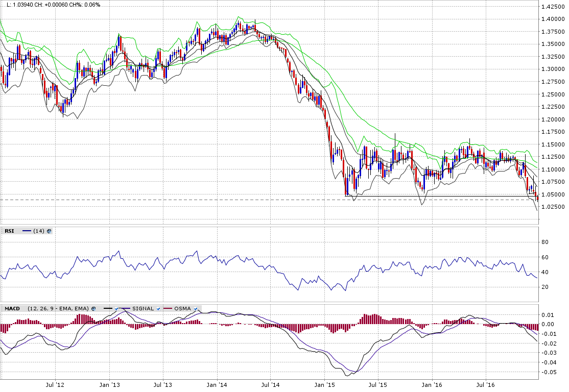Click the Jul '12 date axis label
The image size is (569, 392).
click(x=55, y=385)
